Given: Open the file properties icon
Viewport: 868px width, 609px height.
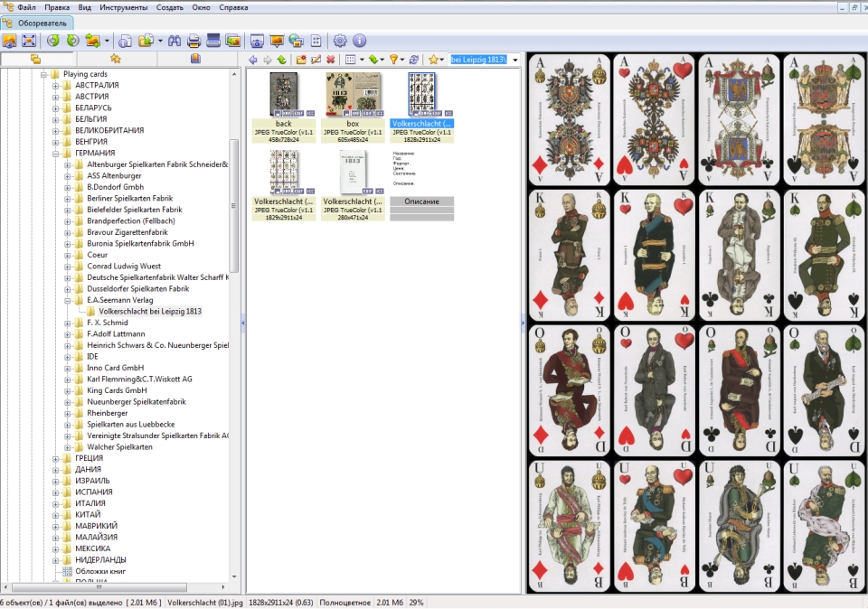Looking at the screenshot, I should [x=125, y=41].
